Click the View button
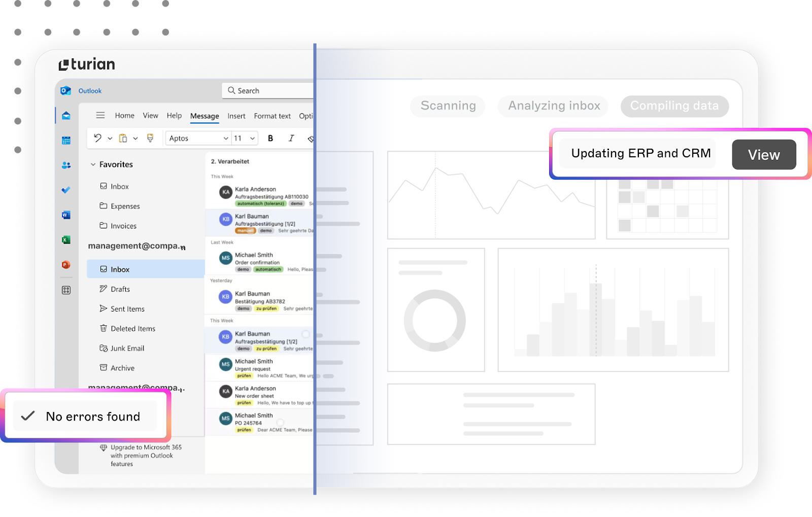 764,155
